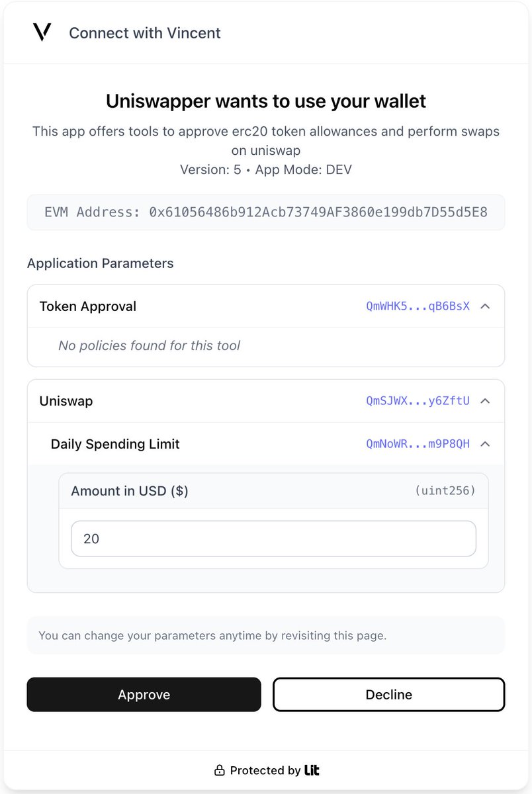
Task: Click the Connect with Vincent header title
Action: (x=145, y=33)
